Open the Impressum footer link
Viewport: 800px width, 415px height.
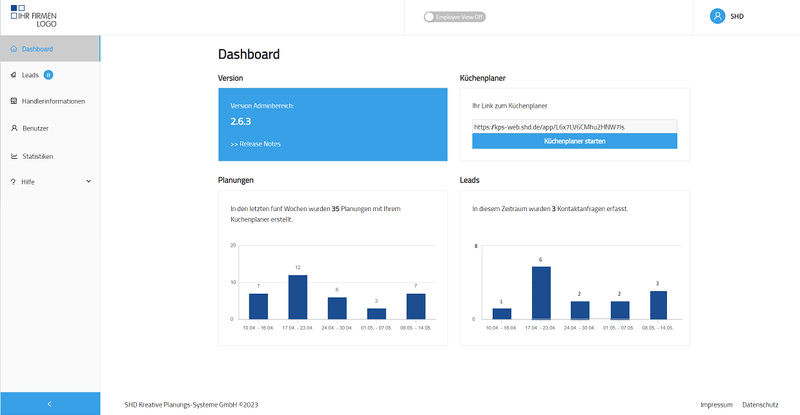point(716,404)
